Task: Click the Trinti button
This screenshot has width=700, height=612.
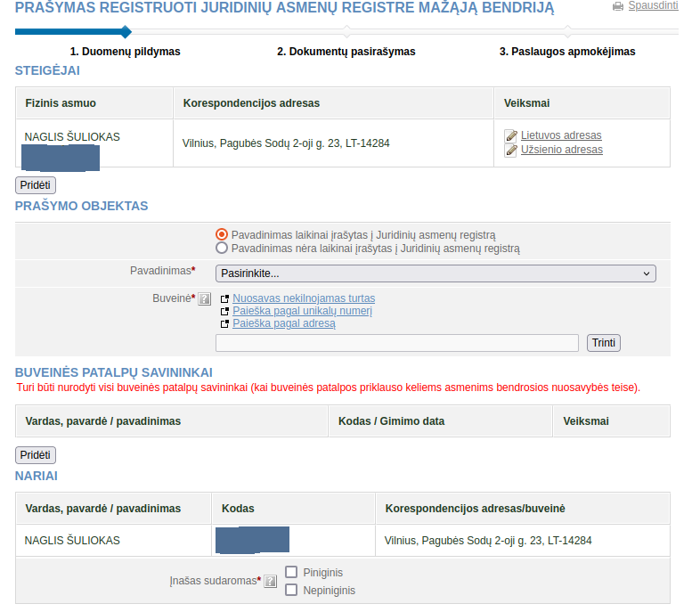Action: (x=604, y=343)
